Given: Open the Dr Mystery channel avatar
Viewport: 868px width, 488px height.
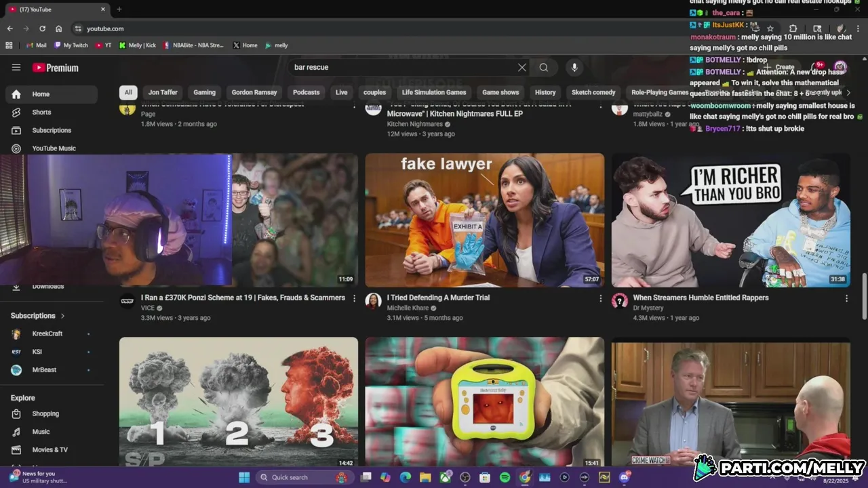Looking at the screenshot, I should click(x=620, y=302).
